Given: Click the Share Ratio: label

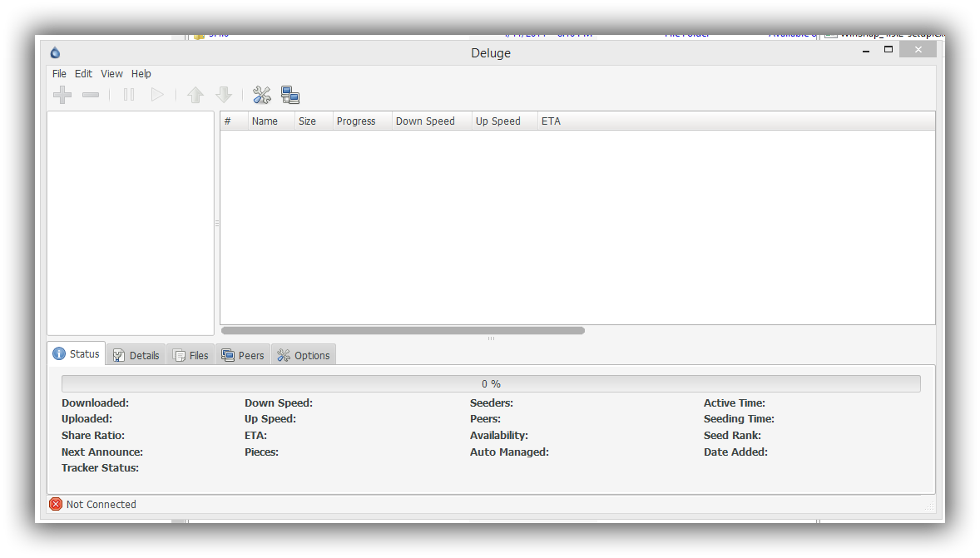Looking at the screenshot, I should (93, 436).
